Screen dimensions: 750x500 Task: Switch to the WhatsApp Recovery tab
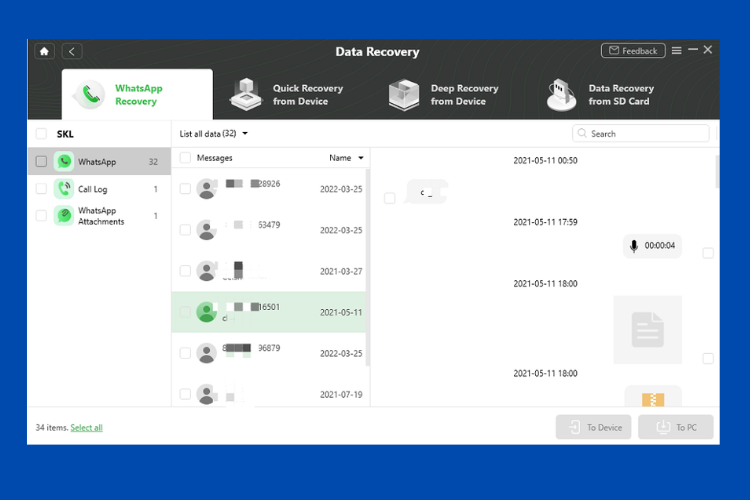coord(137,94)
